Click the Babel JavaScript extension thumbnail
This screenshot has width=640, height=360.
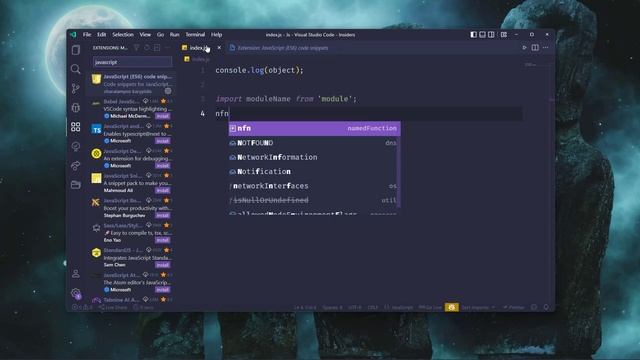tap(96, 104)
